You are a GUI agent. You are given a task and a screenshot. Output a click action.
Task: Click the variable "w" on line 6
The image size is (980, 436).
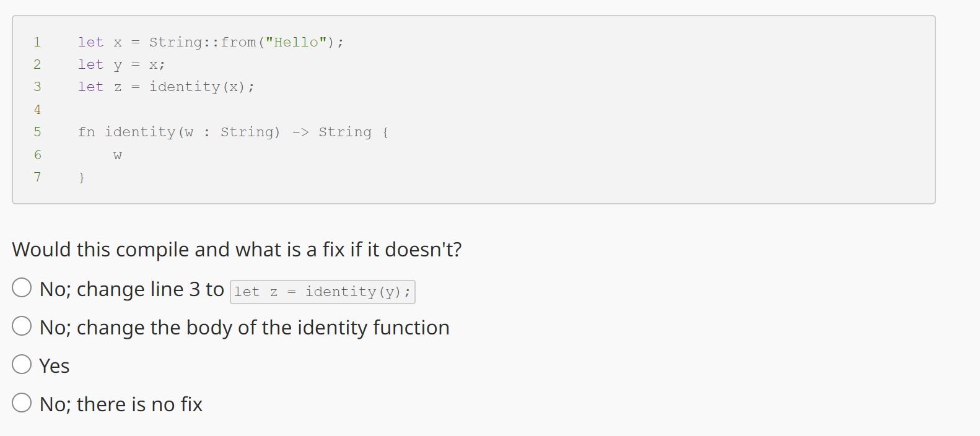click(x=116, y=155)
